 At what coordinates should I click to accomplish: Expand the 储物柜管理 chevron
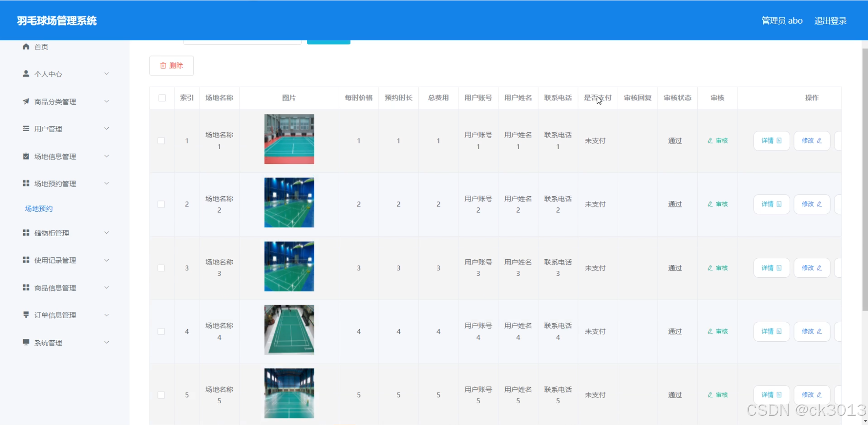click(106, 232)
